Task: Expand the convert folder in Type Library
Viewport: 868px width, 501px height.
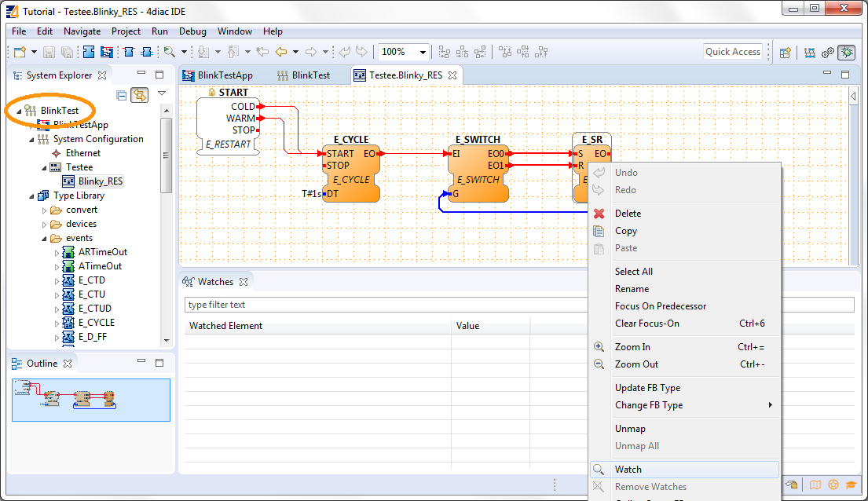Action: [45, 210]
